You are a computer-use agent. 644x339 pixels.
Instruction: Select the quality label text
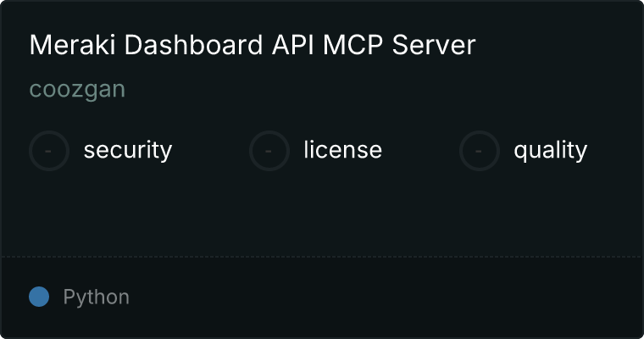point(550,150)
